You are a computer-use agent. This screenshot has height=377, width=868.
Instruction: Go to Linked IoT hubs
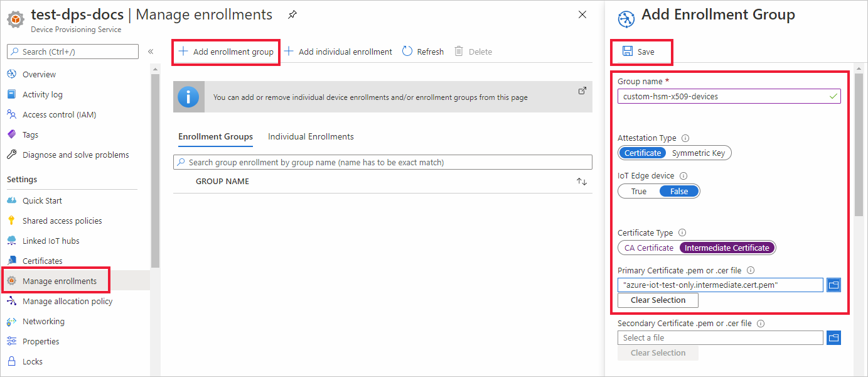pyautogui.click(x=51, y=241)
